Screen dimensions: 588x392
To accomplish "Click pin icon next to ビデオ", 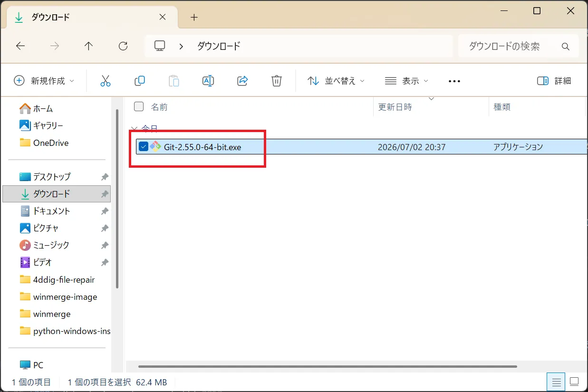I will pos(105,262).
